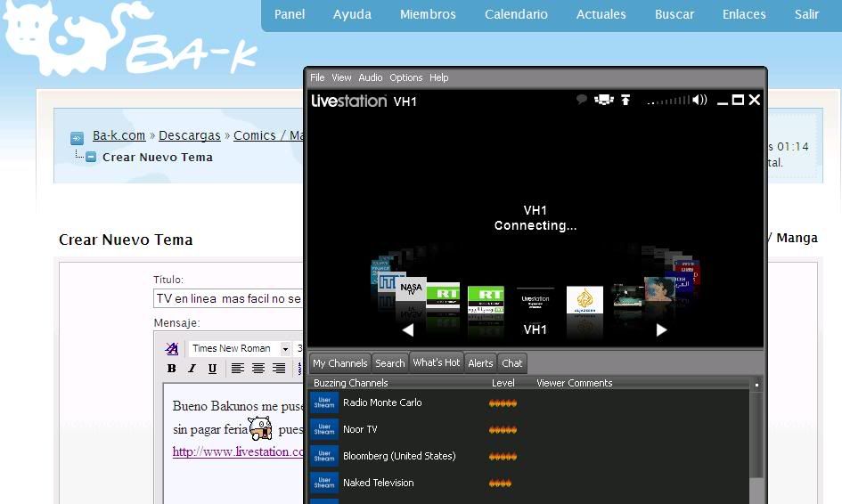The width and height of the screenshot is (842, 504).
Task: Select the NASA TV channel thumbnail
Action: [411, 290]
